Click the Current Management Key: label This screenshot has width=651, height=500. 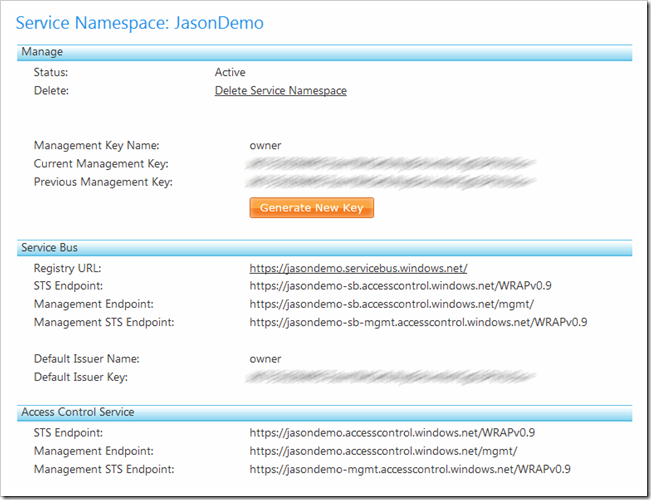(101, 164)
